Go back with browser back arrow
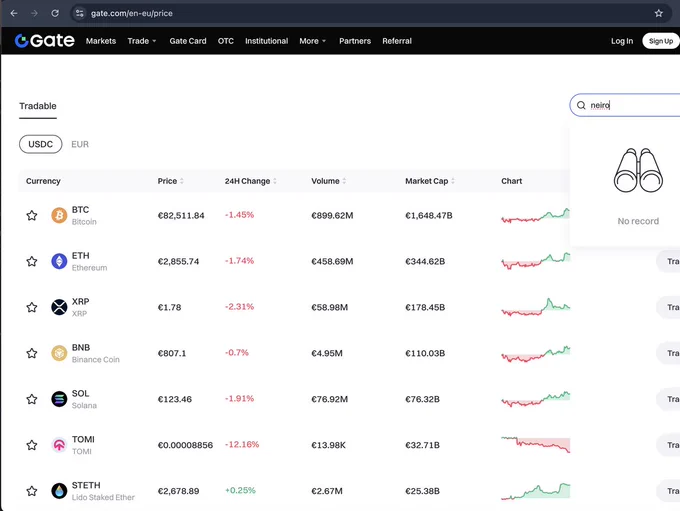Viewport: 680px width, 511px height. click(x=14, y=13)
